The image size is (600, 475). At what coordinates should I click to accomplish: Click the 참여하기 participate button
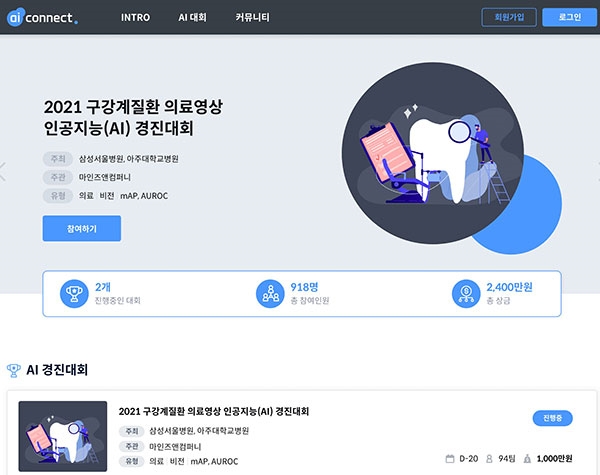pyautogui.click(x=82, y=229)
